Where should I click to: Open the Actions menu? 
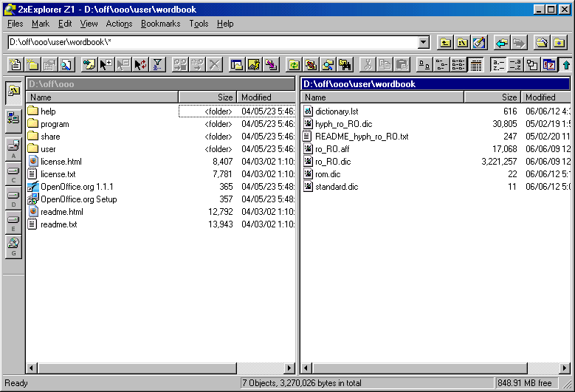[119, 24]
